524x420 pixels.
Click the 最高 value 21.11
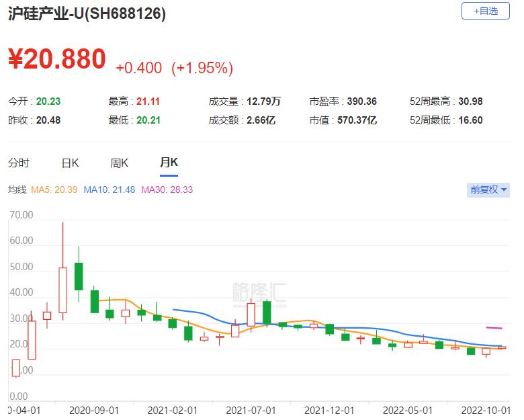point(148,101)
